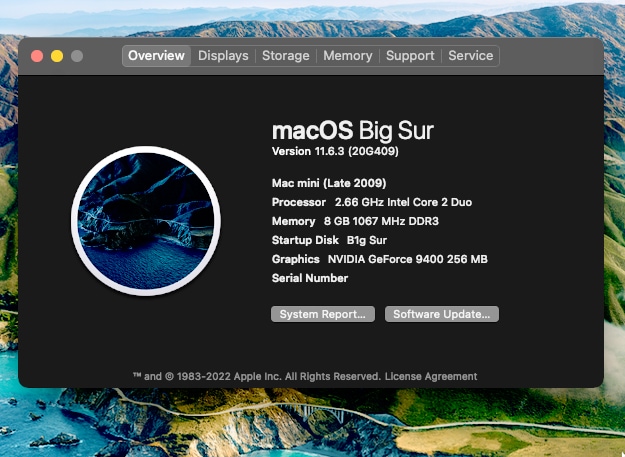Click the NVIDIA GeForce 9400 256 MB value
This screenshot has height=457, width=625.
[408, 259]
